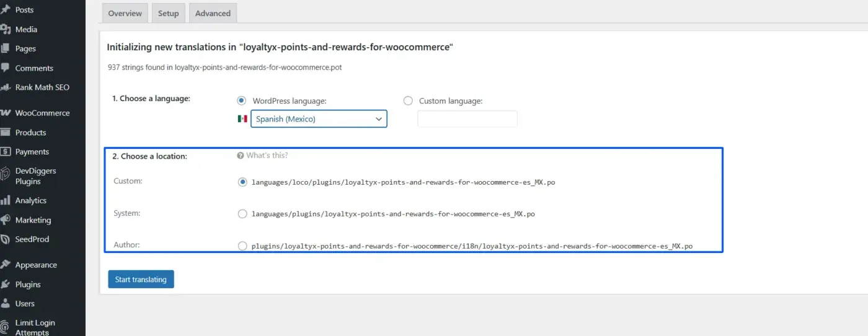The image size is (868, 336).
Task: Open WooCommerce menu item
Action: point(43,113)
